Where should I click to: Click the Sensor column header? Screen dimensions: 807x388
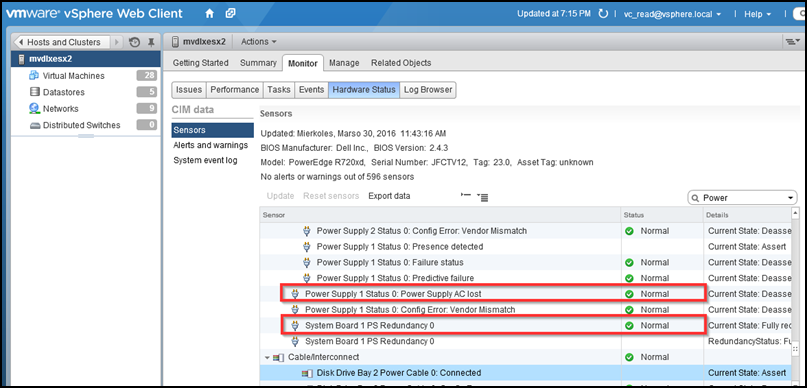(440, 215)
